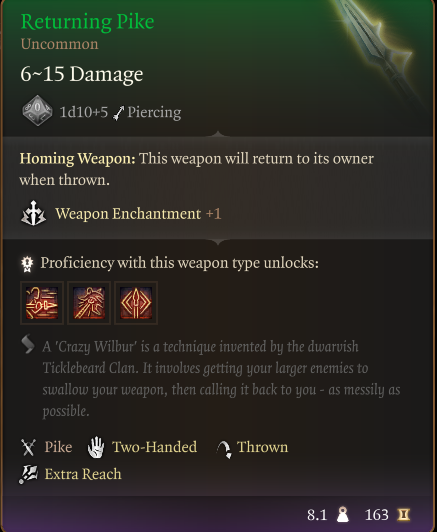Image resolution: width=438 pixels, height=532 pixels.
Task: Click the piercing damage type icon
Action: [118, 113]
